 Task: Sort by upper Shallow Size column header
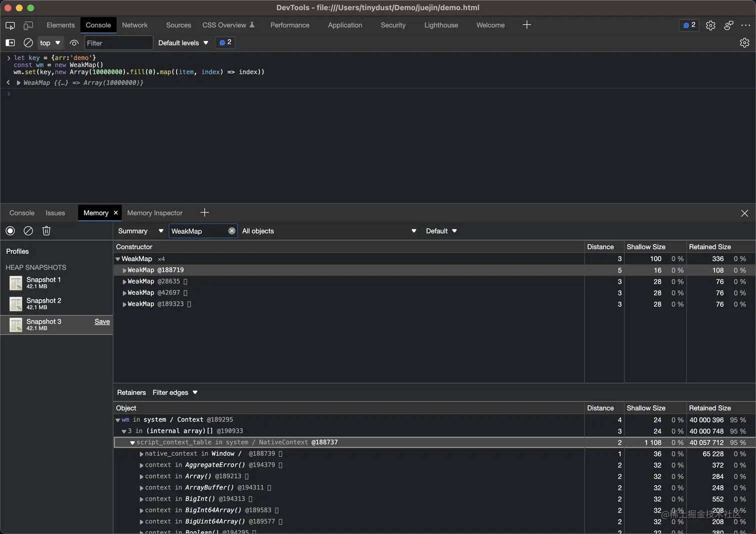(x=655, y=247)
